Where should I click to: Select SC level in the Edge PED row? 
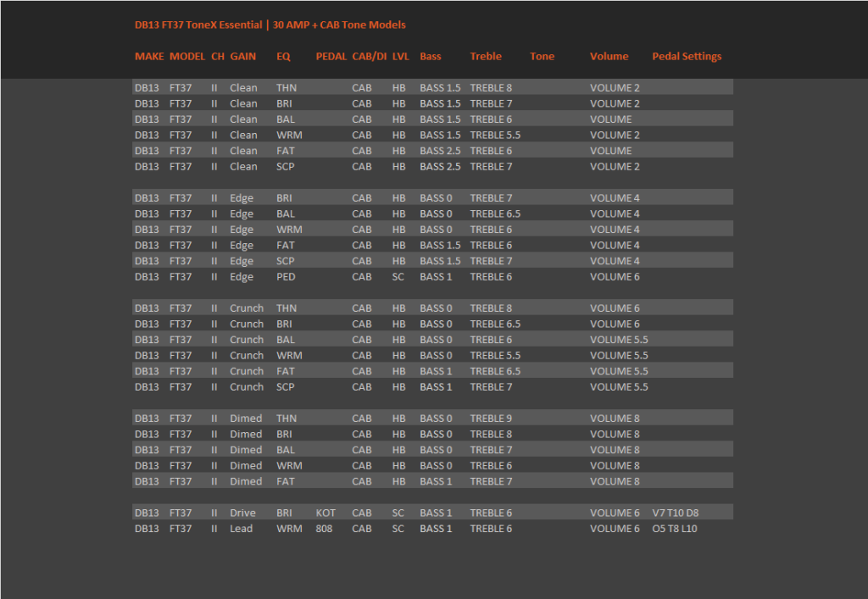(398, 277)
